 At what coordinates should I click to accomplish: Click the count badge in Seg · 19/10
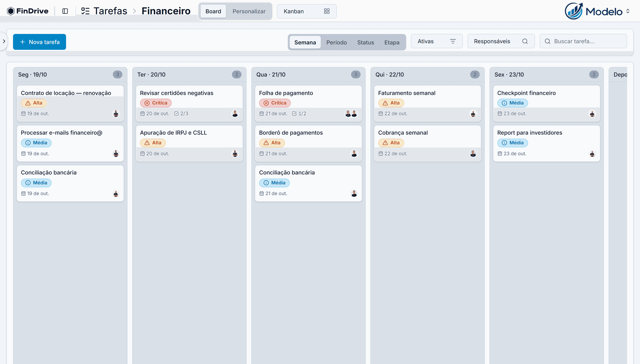(x=117, y=75)
